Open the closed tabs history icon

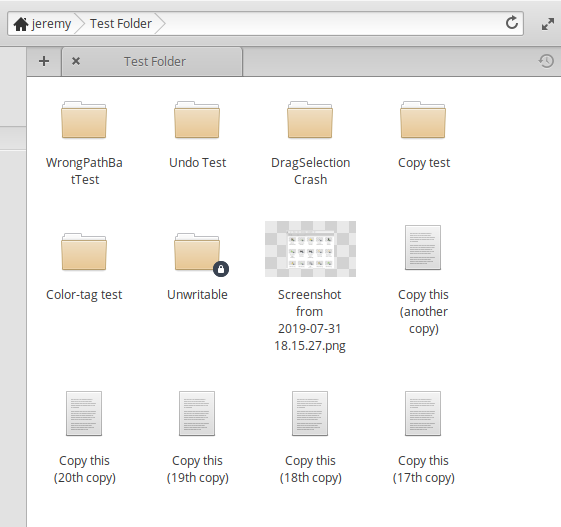coord(546,61)
